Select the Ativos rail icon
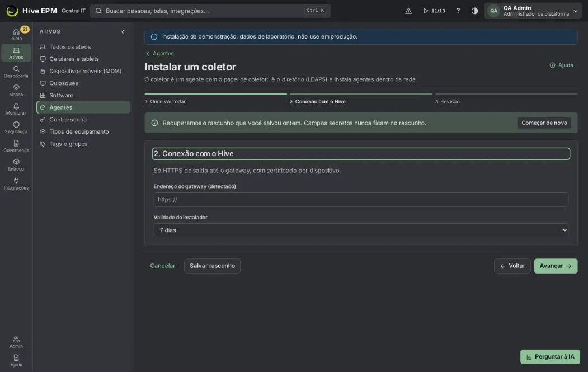 pyautogui.click(x=16, y=53)
